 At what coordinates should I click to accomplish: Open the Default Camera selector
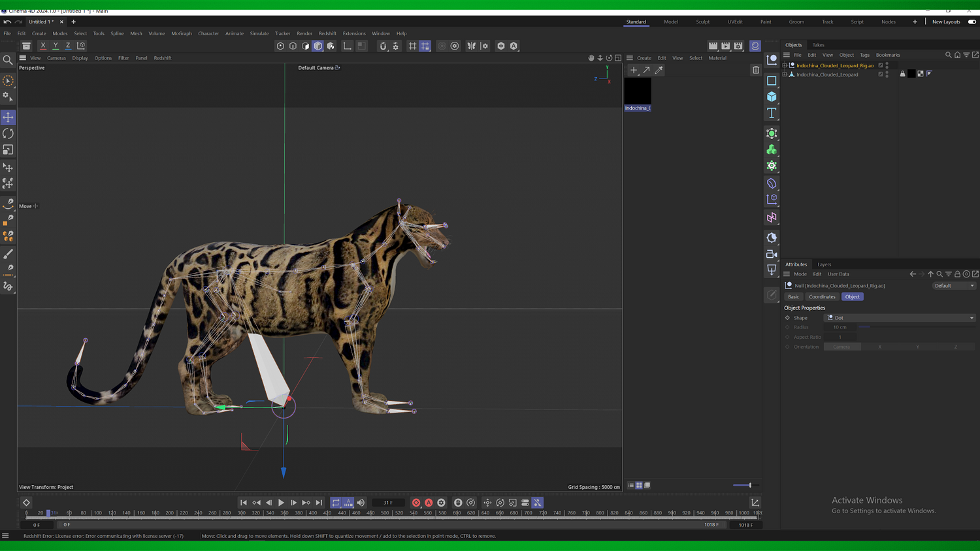point(319,68)
